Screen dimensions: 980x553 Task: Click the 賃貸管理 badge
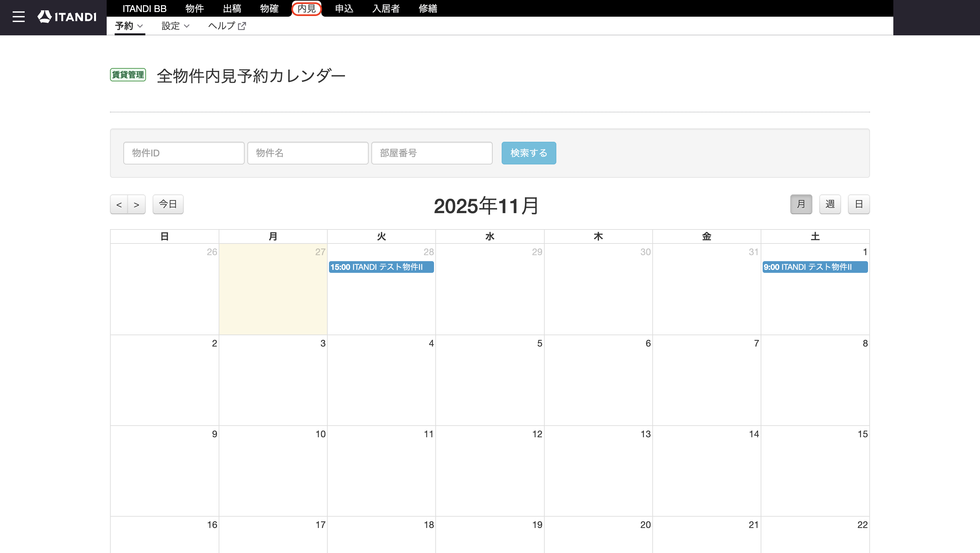click(128, 75)
